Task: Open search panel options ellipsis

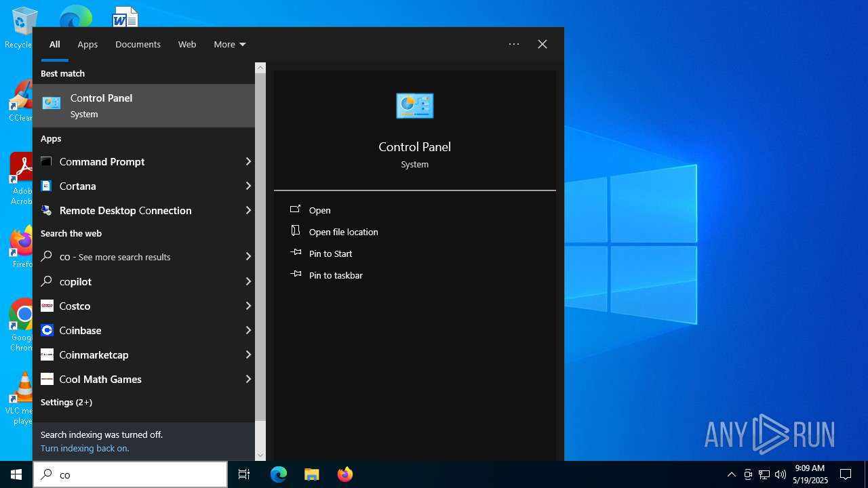Action: (x=514, y=44)
